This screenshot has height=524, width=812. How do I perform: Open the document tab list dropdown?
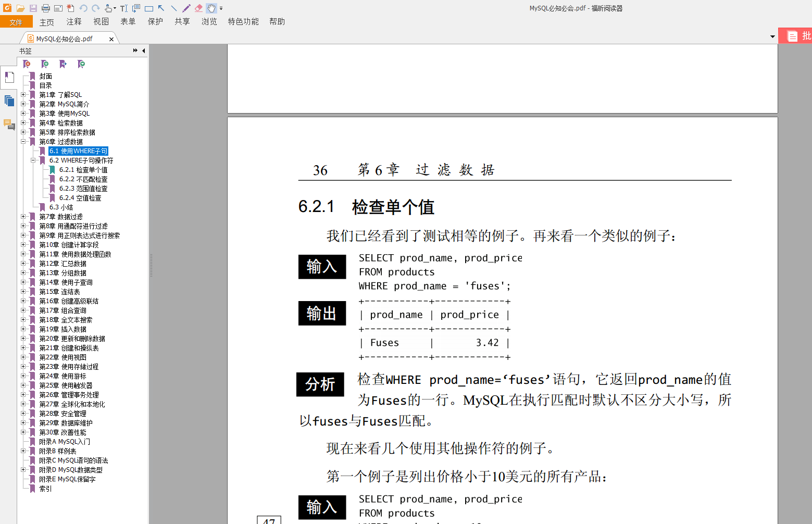coord(772,37)
